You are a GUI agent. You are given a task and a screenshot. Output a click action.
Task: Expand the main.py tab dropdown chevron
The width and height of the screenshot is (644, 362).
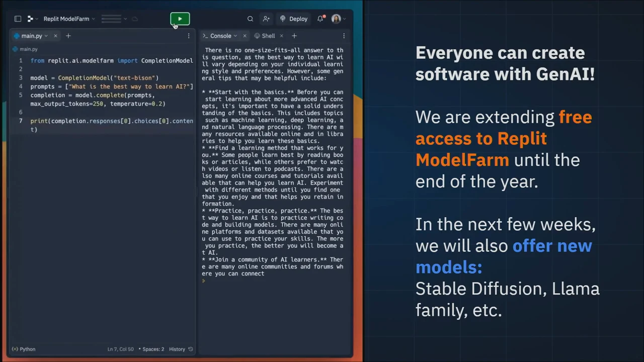(46, 36)
